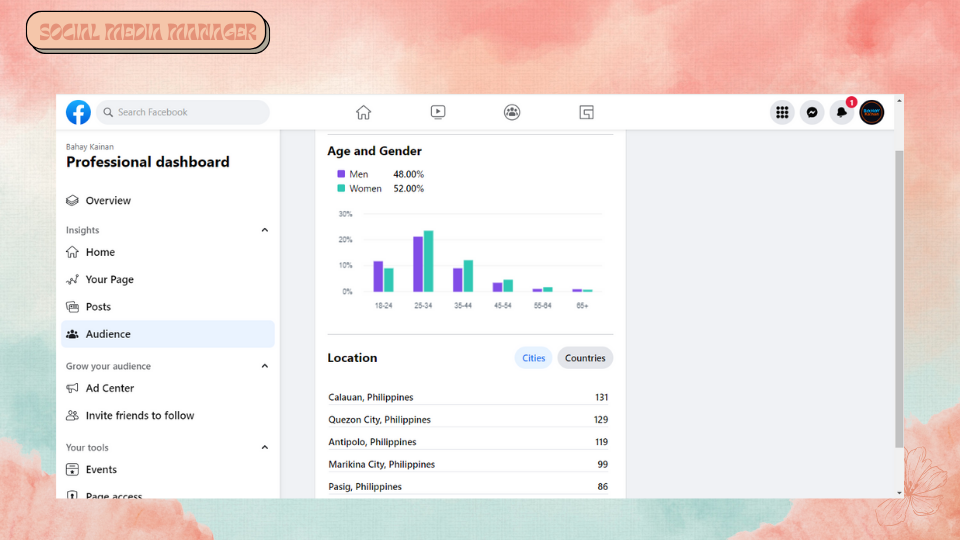
Task: Click the scrollbar up arrow
Action: coord(899,100)
